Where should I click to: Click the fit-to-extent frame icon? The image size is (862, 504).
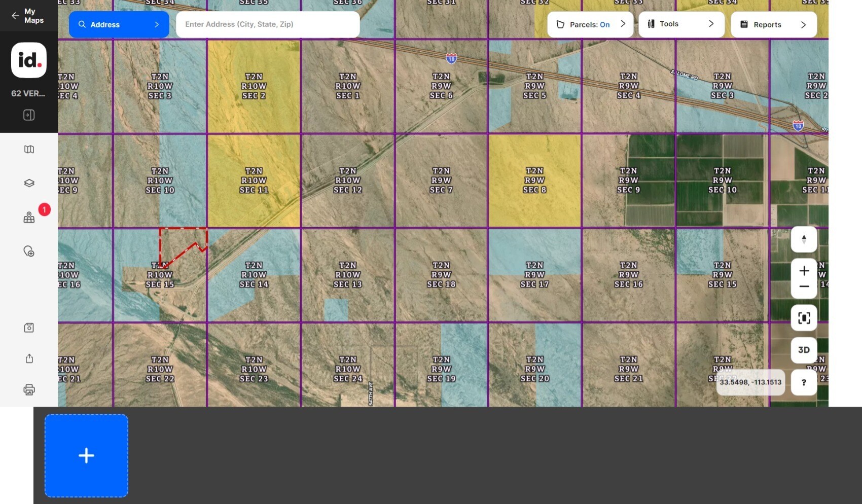click(x=804, y=318)
